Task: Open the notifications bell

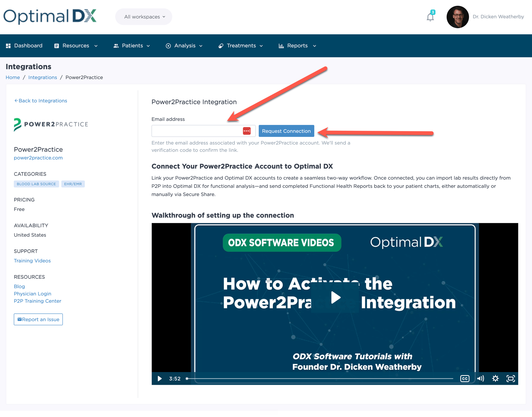Action: pos(430,17)
